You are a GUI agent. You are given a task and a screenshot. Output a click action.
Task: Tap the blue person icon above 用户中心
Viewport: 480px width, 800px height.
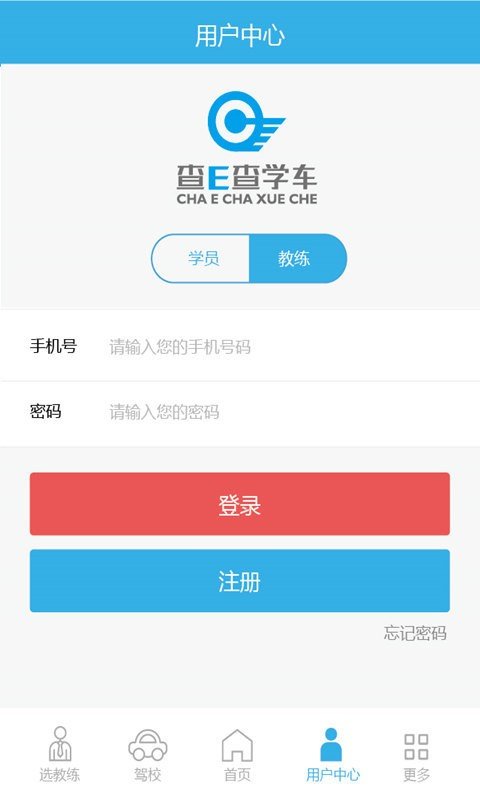(x=331, y=744)
